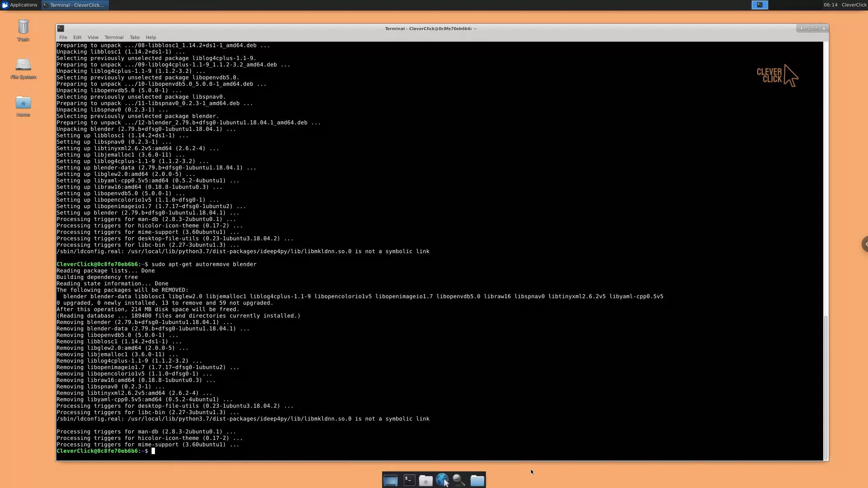Open the Terminal menu
Screen dimensions: 868x488
pos(114,37)
